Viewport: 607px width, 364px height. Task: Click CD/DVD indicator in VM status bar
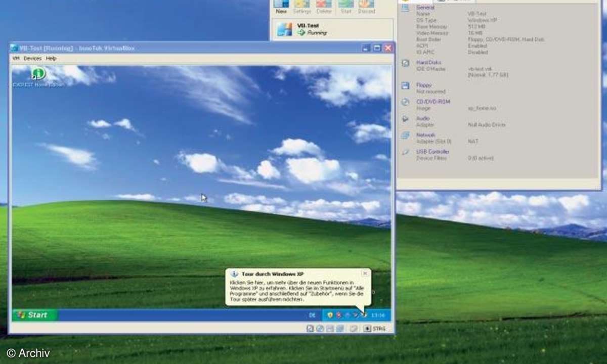[320, 329]
